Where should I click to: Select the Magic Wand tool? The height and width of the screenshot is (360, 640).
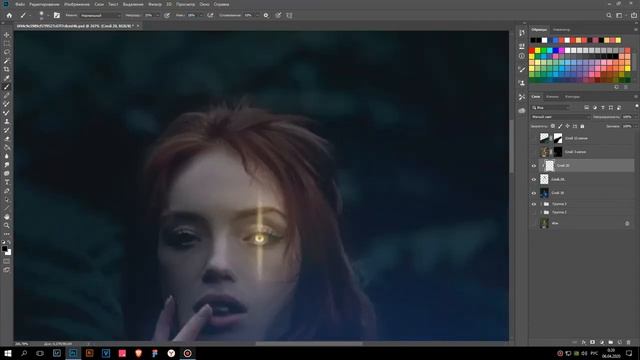click(7, 61)
